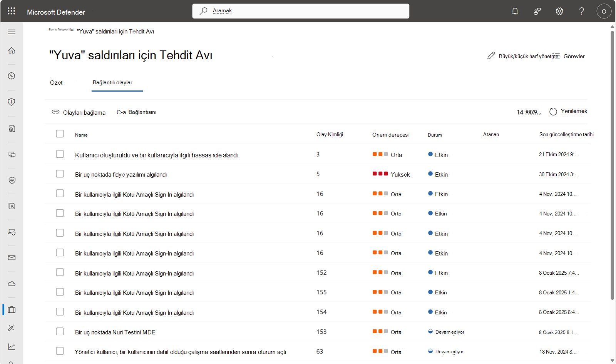
Task: Sort by the Önem derecesi column header
Action: coord(390,135)
